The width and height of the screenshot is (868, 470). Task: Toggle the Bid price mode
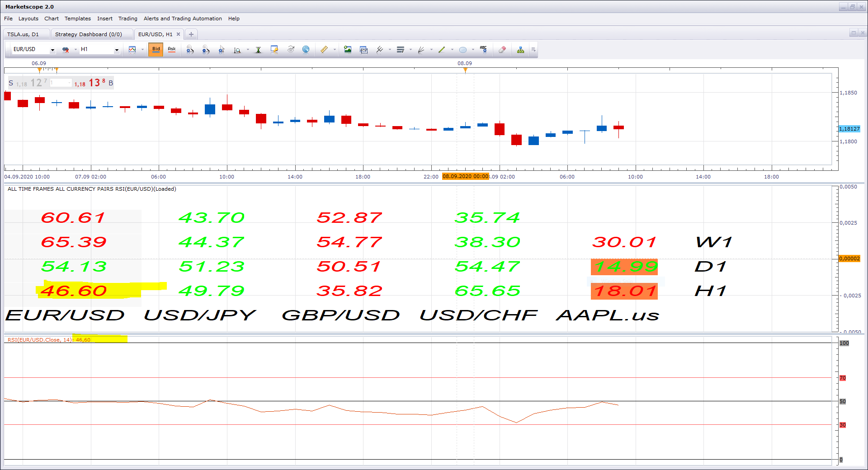click(156, 49)
